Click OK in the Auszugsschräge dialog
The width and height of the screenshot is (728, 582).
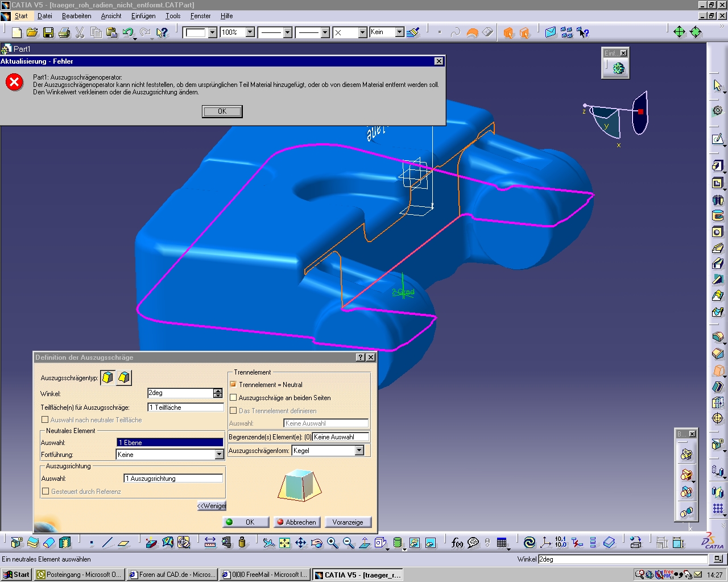pyautogui.click(x=245, y=522)
